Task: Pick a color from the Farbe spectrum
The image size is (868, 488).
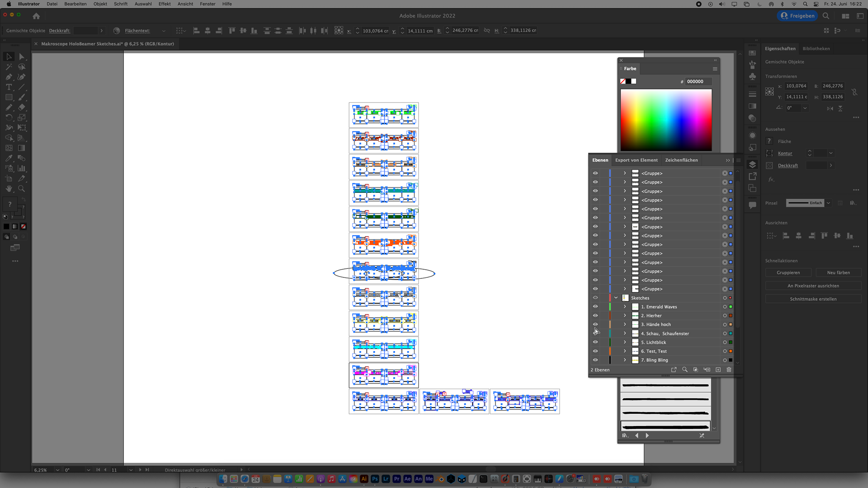Action: point(666,120)
